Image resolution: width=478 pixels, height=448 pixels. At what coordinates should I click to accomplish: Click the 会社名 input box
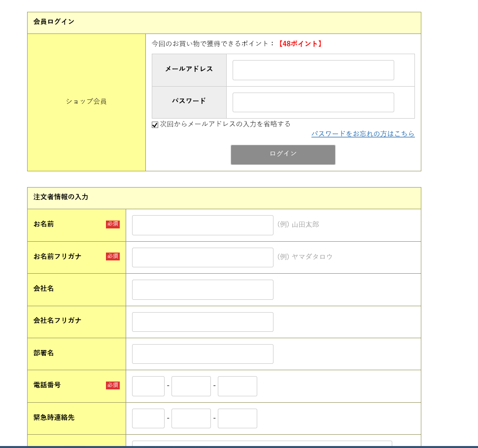tap(202, 289)
